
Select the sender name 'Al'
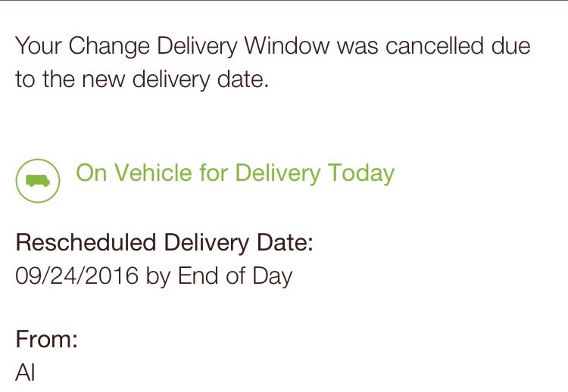[x=25, y=372]
